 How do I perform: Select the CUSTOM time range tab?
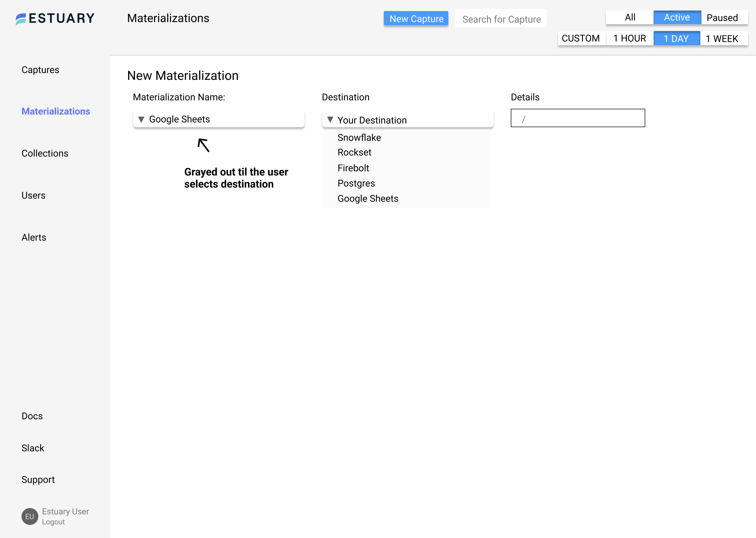[x=581, y=38]
